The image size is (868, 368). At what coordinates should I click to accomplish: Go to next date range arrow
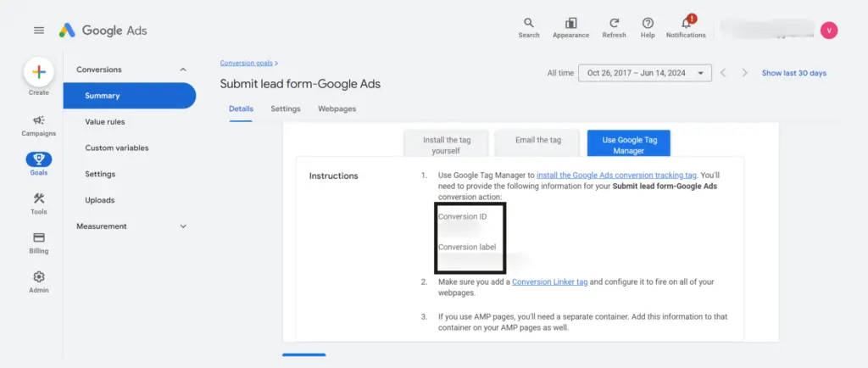point(744,73)
